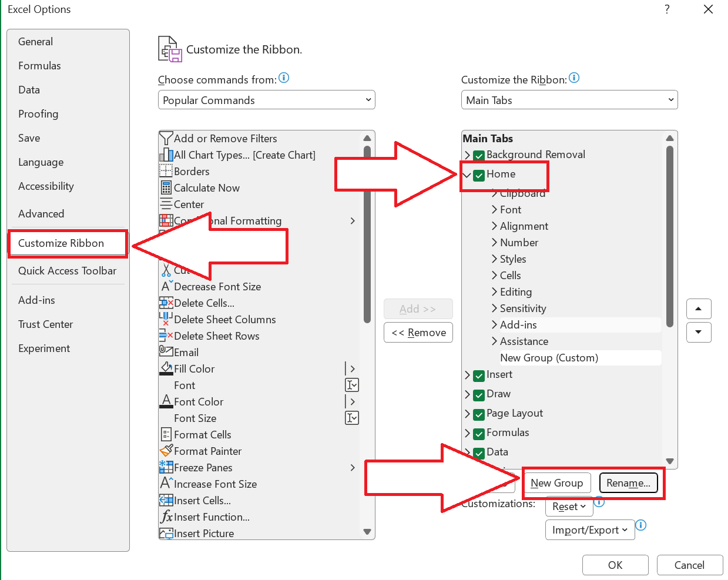Screen dimensions: 728x580
Task: Click the Rename button
Action: (x=628, y=483)
